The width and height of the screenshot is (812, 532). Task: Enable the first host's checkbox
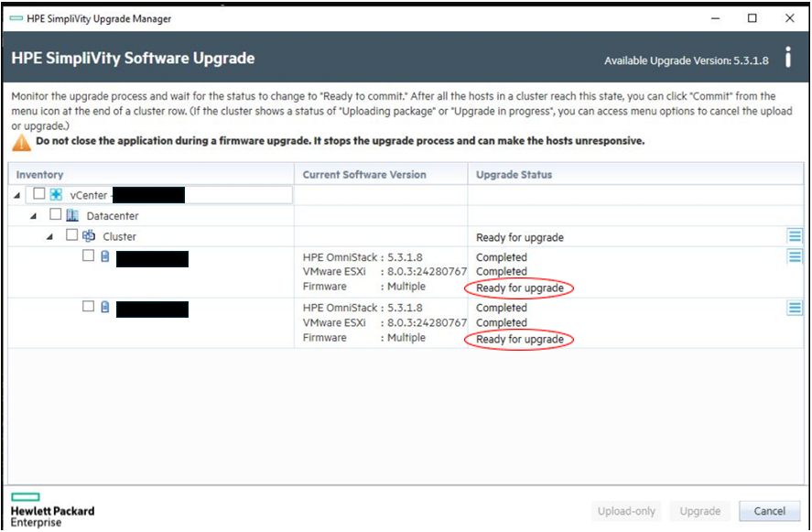[x=88, y=256]
